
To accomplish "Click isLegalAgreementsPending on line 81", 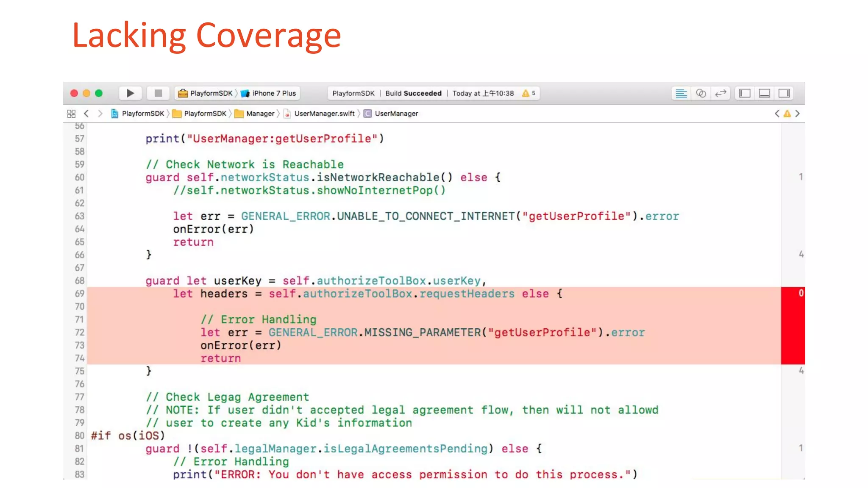I will click(406, 449).
